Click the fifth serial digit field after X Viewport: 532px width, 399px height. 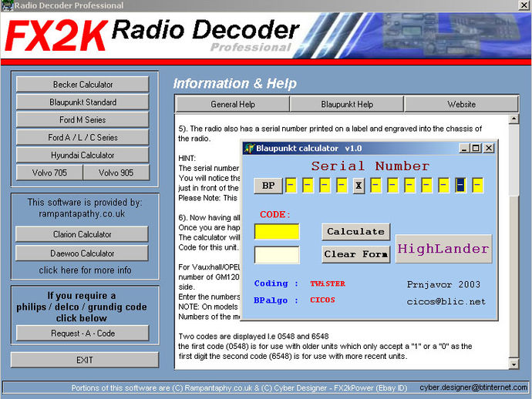443,186
